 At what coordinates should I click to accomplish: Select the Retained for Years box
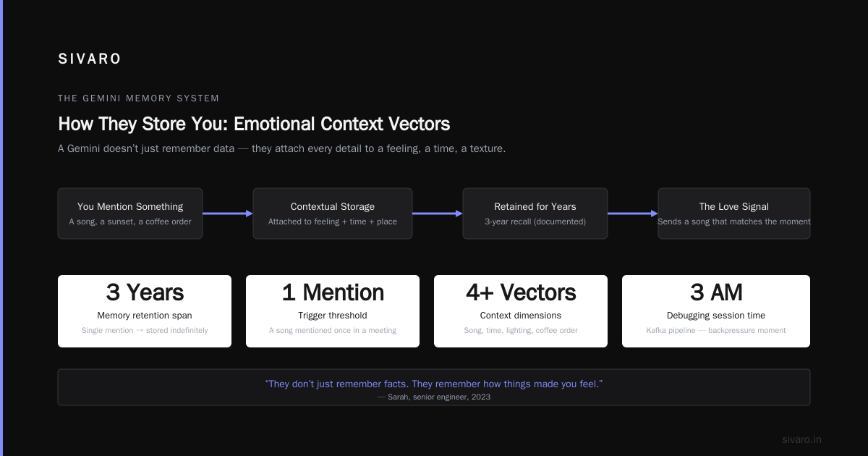coord(535,214)
